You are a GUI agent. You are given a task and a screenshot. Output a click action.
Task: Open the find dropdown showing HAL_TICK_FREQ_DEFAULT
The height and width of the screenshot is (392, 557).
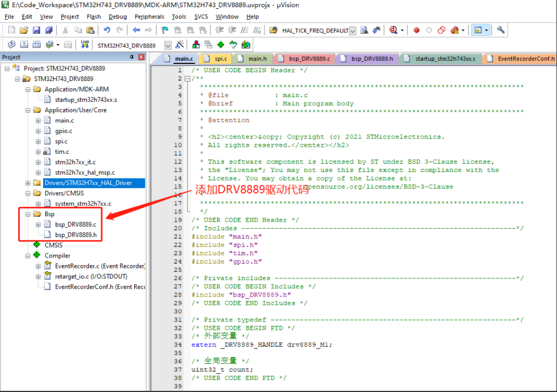tap(352, 31)
